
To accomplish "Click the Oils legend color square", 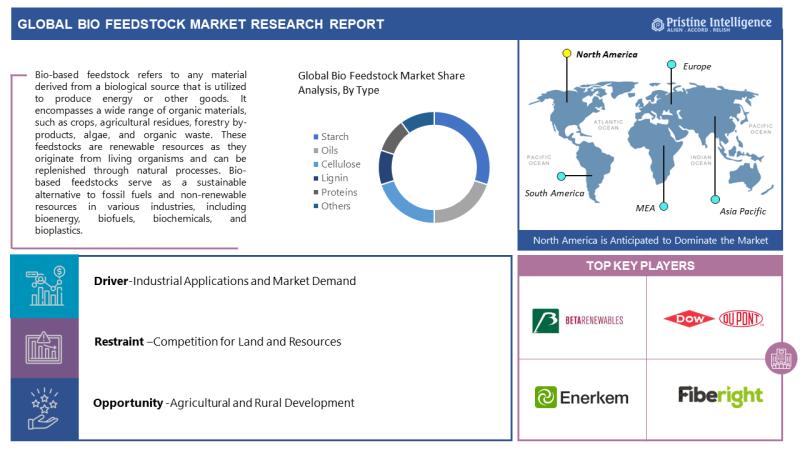I will click(x=316, y=151).
